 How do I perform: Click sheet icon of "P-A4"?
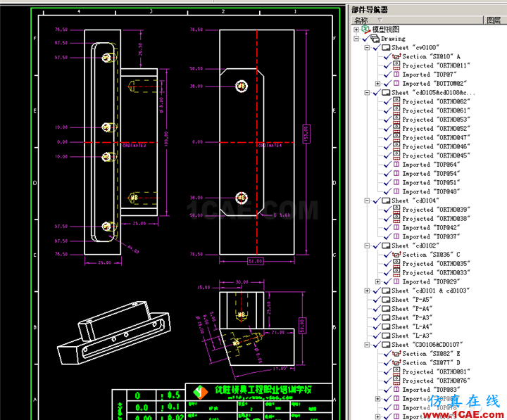click(386, 309)
